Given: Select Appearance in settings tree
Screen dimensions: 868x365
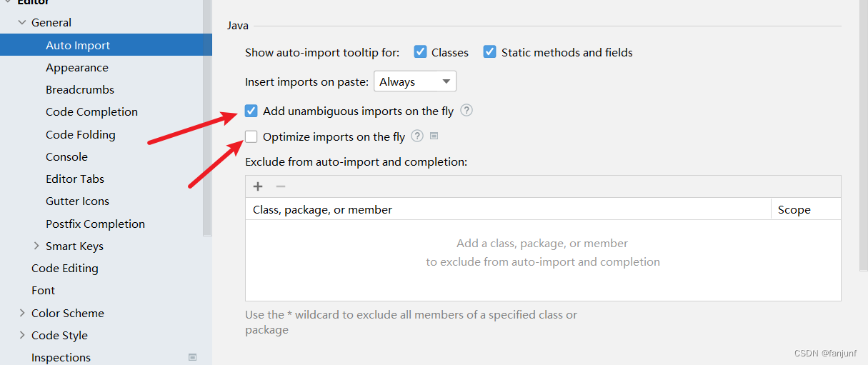Looking at the screenshot, I should click(77, 67).
